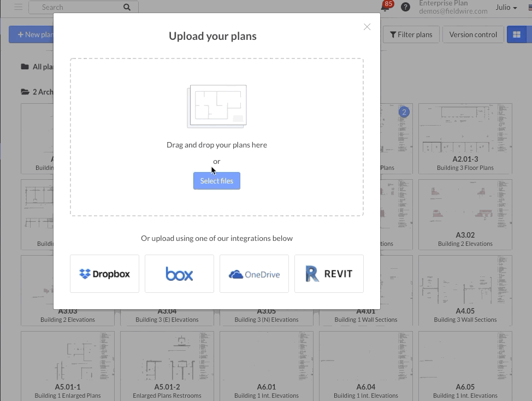Open plan A5.01-2 Enlarged Plans Restrooms
The image size is (532, 401).
(x=167, y=366)
